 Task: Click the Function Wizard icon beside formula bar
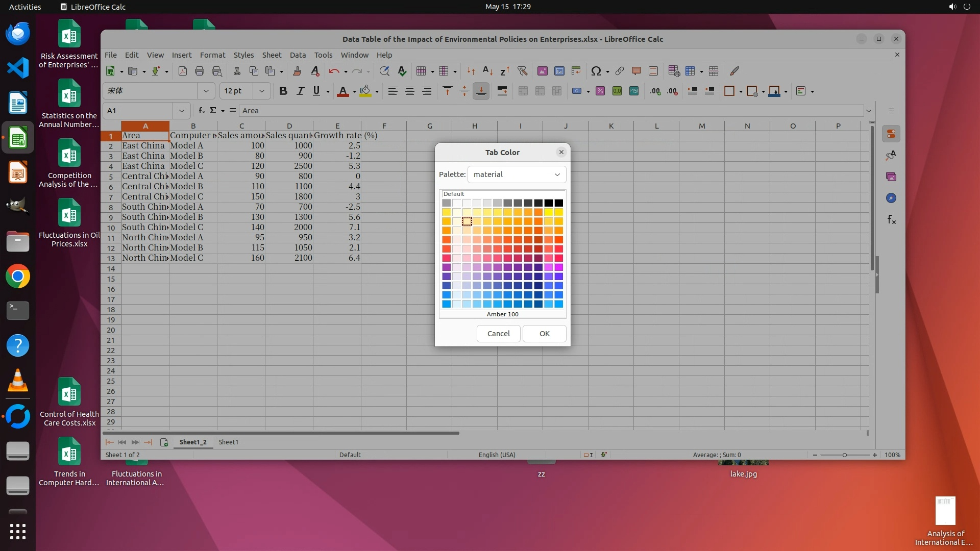pos(201,110)
